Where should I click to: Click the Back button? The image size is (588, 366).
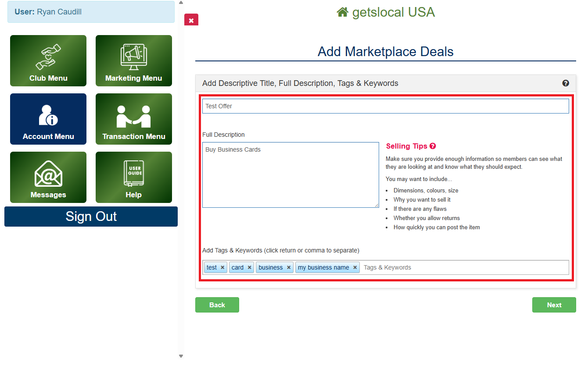tap(217, 305)
